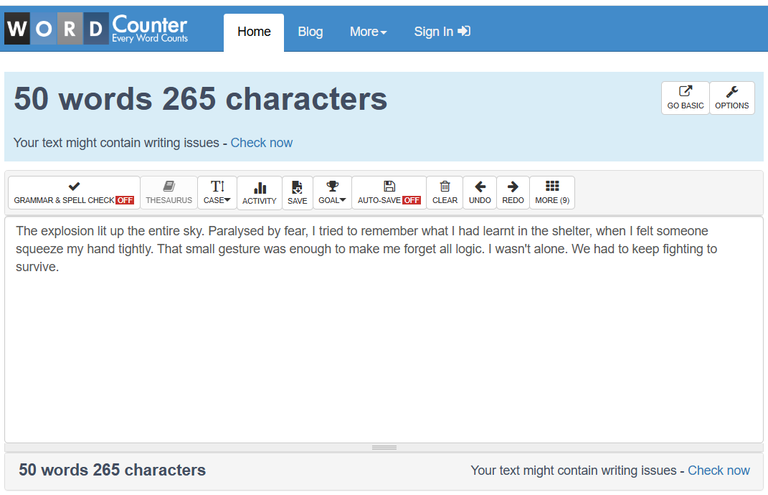
Task: Click the Undo arrow
Action: point(480,192)
